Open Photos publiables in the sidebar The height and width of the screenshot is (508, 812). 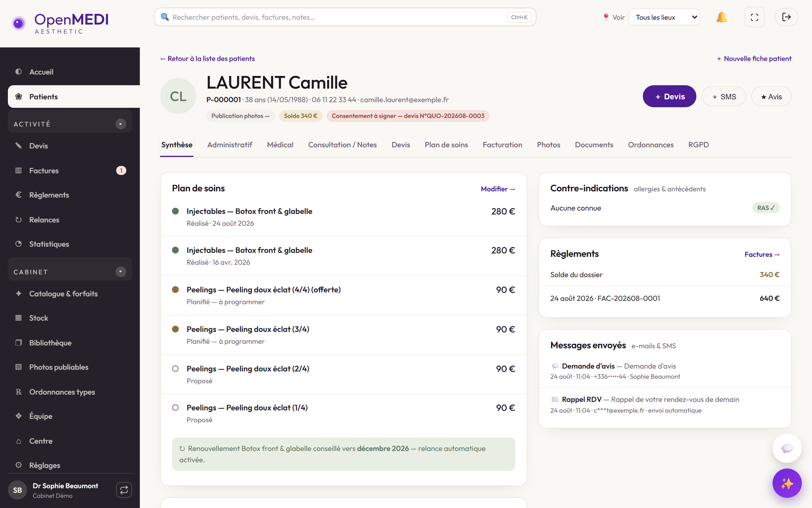pos(70,367)
